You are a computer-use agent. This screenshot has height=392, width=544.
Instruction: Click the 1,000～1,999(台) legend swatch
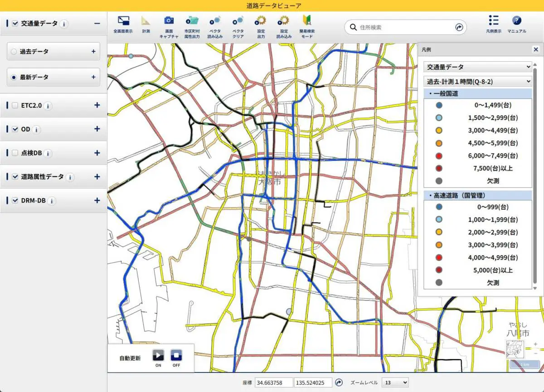[x=438, y=220]
